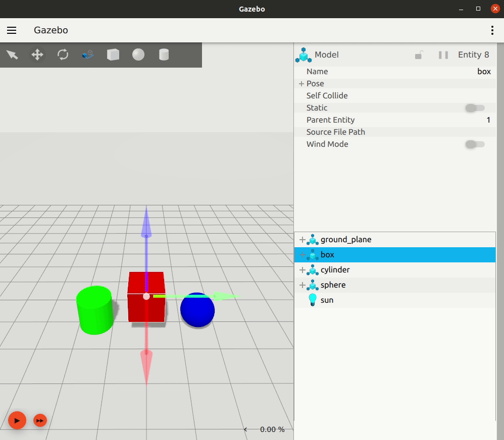This screenshot has height=440, width=504.
Task: Activate the Translate mode tool
Action: [37, 54]
